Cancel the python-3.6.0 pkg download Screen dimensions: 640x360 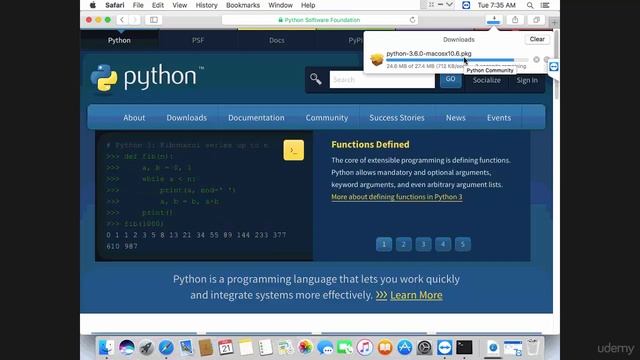pyautogui.click(x=536, y=60)
